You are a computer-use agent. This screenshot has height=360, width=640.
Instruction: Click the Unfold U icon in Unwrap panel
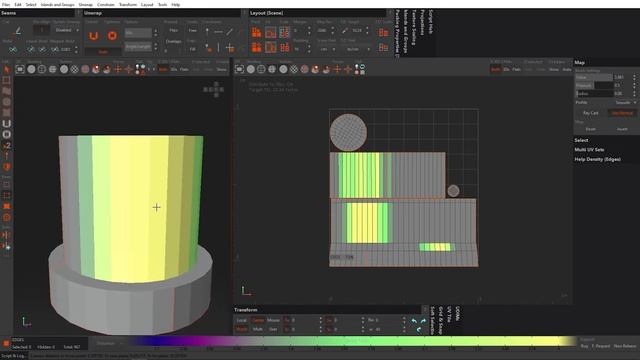pos(93,36)
